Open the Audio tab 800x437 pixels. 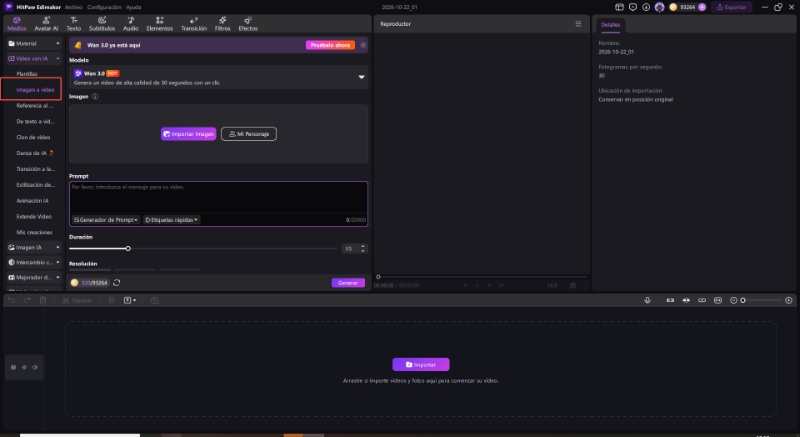click(x=131, y=24)
